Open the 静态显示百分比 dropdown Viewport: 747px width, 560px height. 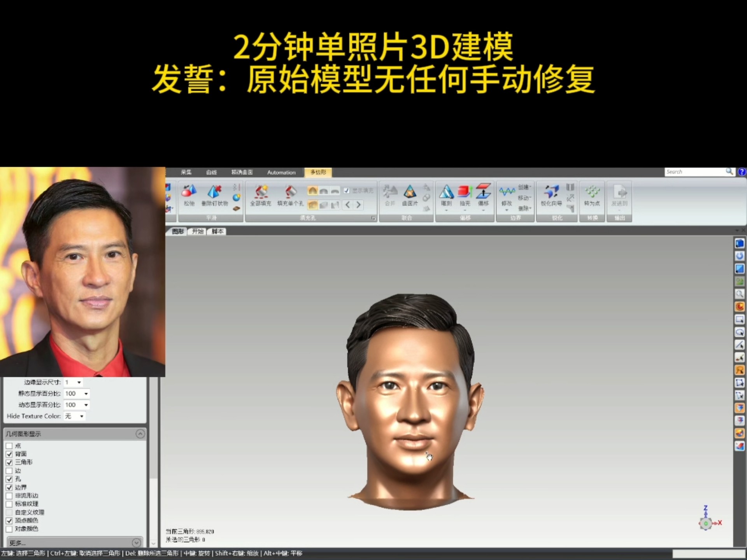[77, 394]
